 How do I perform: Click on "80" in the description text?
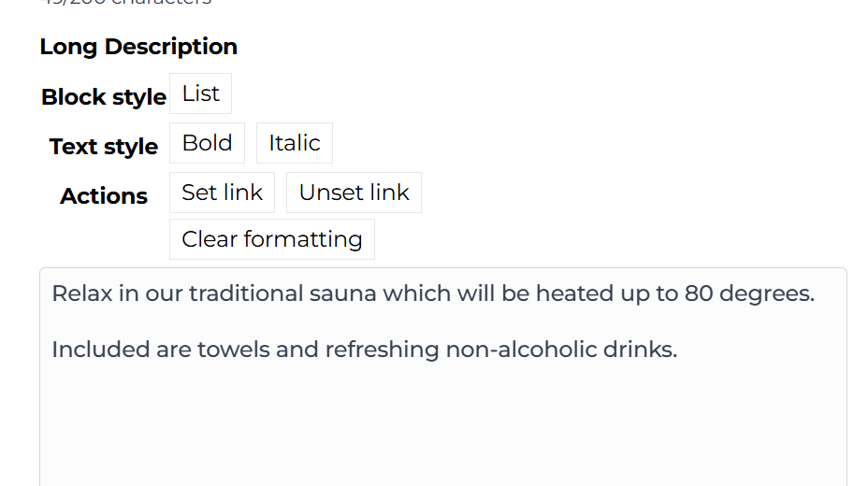point(699,293)
